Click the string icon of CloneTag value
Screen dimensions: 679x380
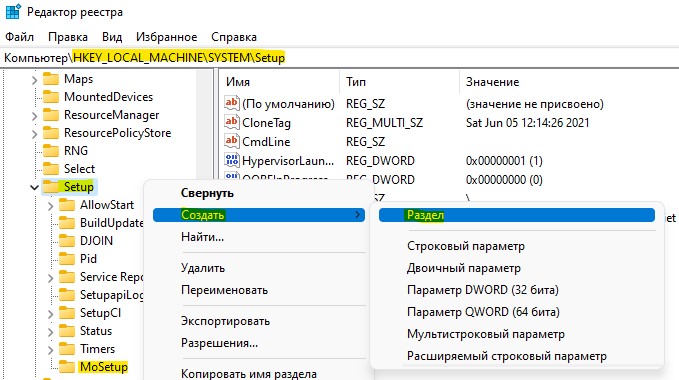[x=232, y=122]
